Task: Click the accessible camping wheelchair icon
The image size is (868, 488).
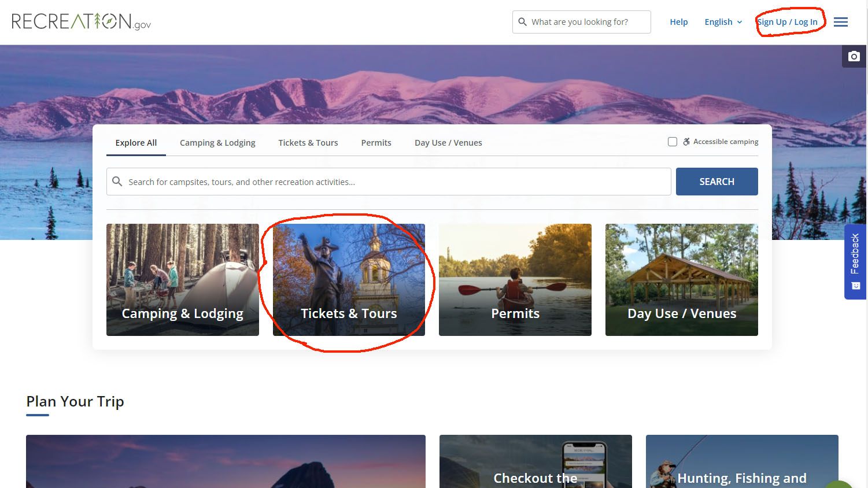Action: [686, 142]
